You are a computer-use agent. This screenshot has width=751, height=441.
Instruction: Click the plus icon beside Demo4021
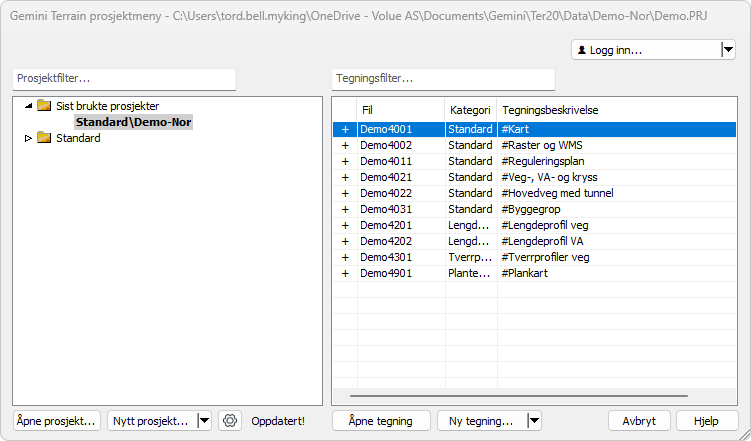pyautogui.click(x=345, y=177)
